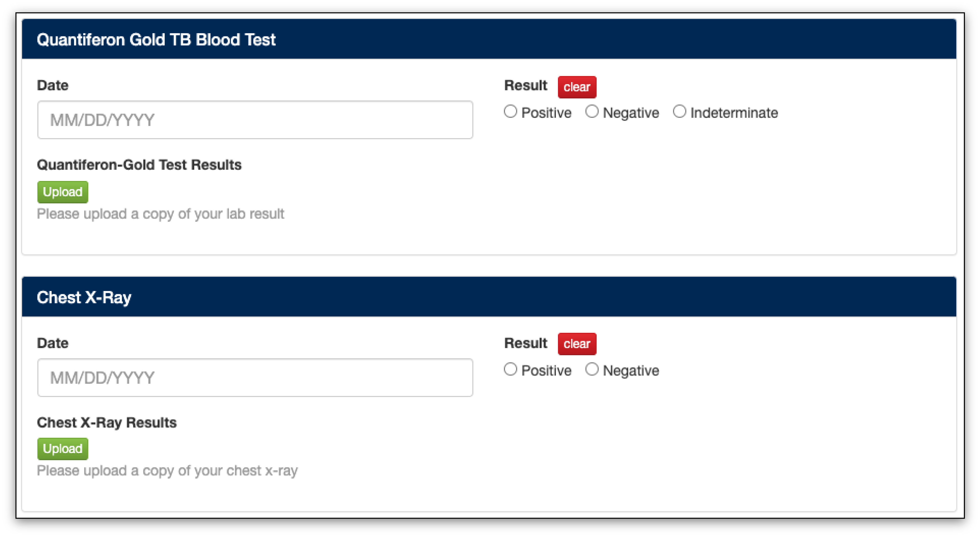Clear the Chest X-Ray result selection
Viewport: 980px width, 537px height.
coord(577,344)
